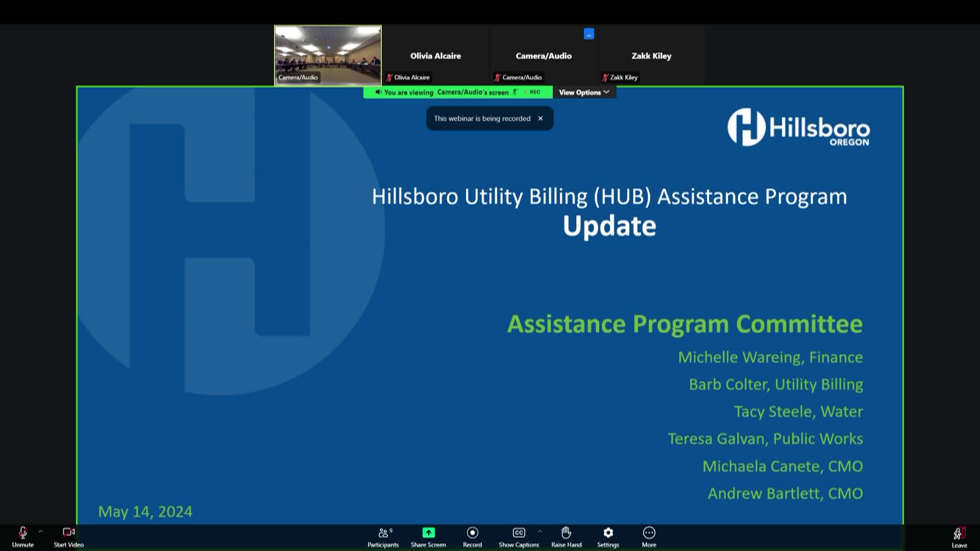This screenshot has width=980, height=551.
Task: Click 'Tacy Steele, Water' text
Action: coord(798,412)
